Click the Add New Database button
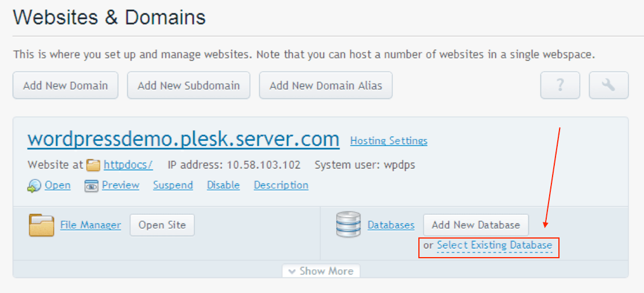The height and width of the screenshot is (293, 644). click(x=476, y=225)
